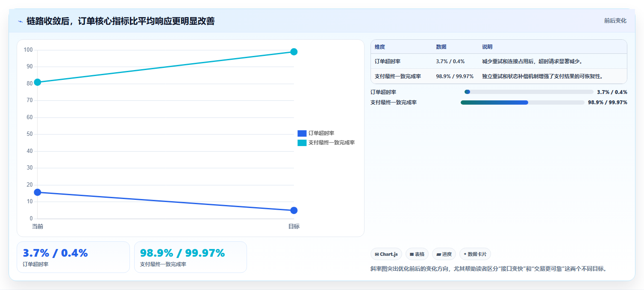Click the cyan data point above 当前
The width and height of the screenshot is (644, 290).
pyautogui.click(x=38, y=82)
